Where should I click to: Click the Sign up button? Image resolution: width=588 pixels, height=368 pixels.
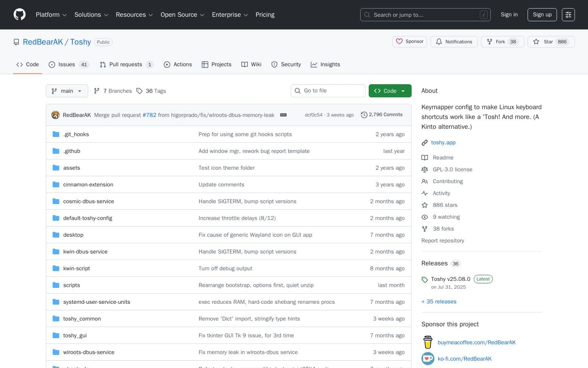[x=542, y=15]
